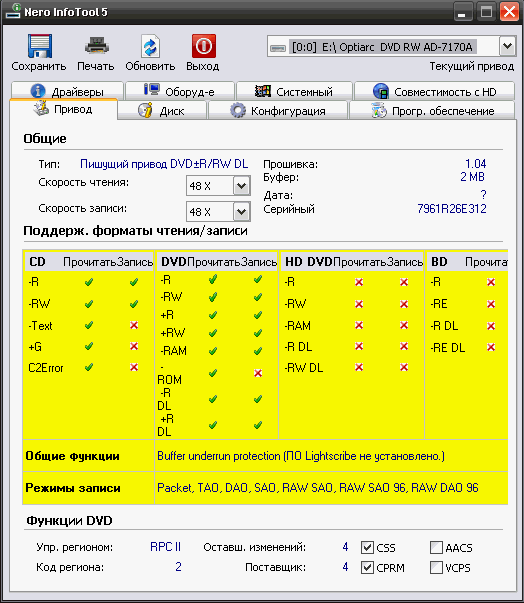
Task: Click the software icon on Прогр. обеспечение tab
Action: coord(379,110)
